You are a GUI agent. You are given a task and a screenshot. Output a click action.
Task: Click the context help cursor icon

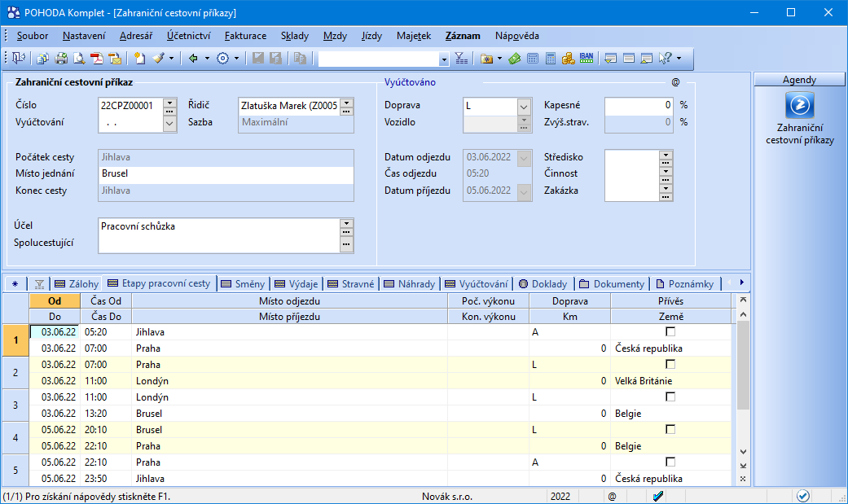(x=666, y=59)
